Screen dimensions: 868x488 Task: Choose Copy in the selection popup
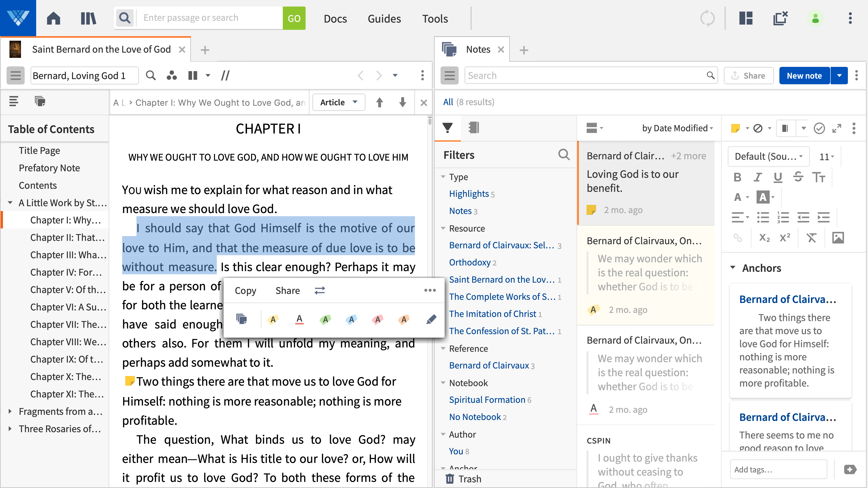coord(245,290)
